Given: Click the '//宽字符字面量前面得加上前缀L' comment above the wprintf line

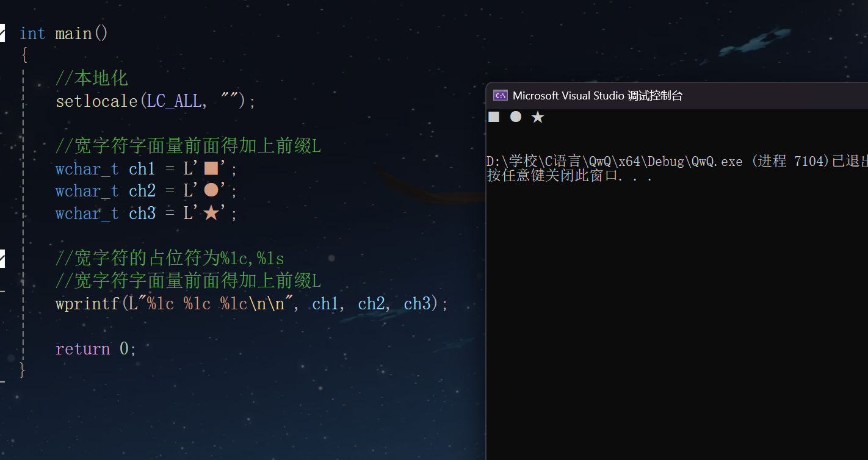Looking at the screenshot, I should [x=188, y=281].
